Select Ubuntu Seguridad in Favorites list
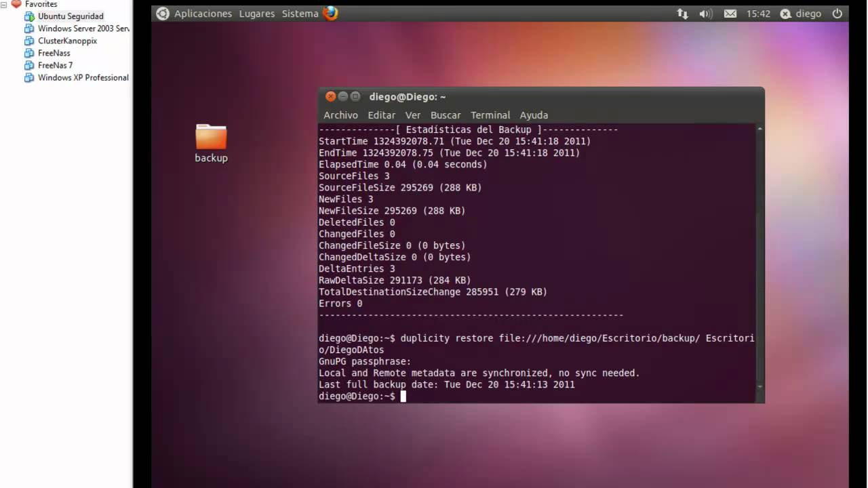This screenshot has width=868, height=488. coord(71,16)
